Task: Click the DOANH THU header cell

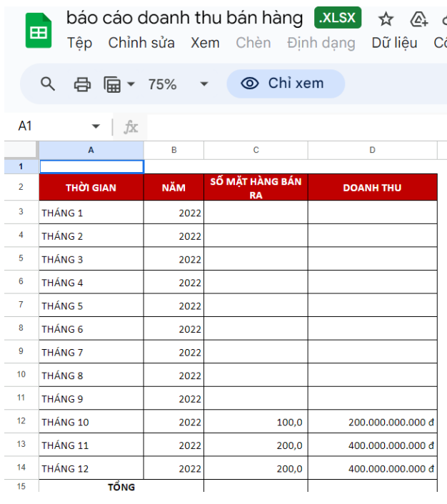Action: point(373,187)
